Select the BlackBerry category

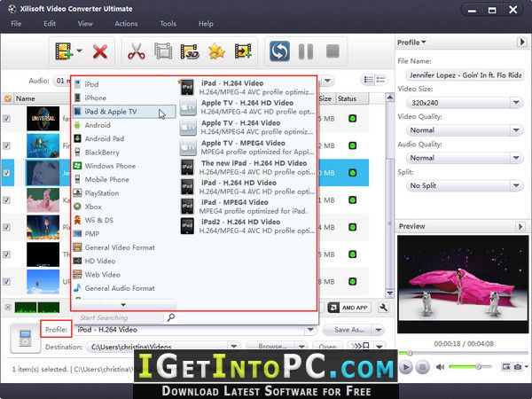click(x=124, y=153)
